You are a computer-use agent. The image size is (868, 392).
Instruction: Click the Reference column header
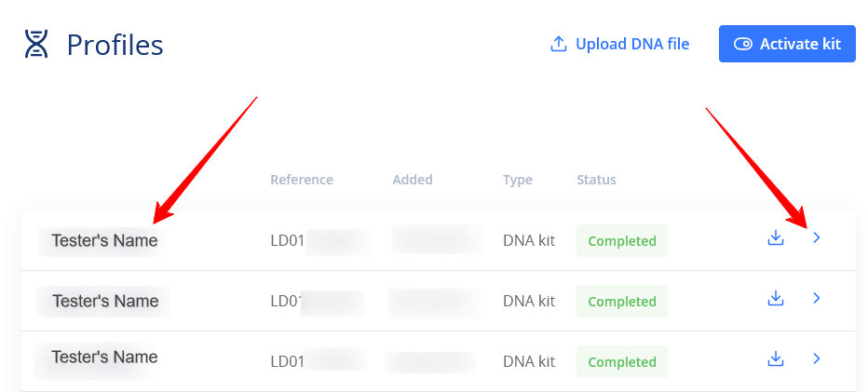point(302,180)
